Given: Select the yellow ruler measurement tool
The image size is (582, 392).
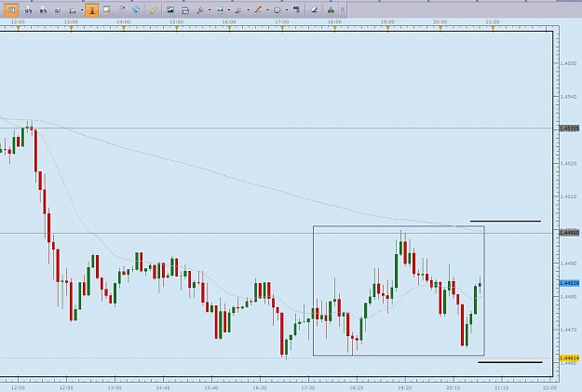Looking at the screenshot, I should 154,10.
